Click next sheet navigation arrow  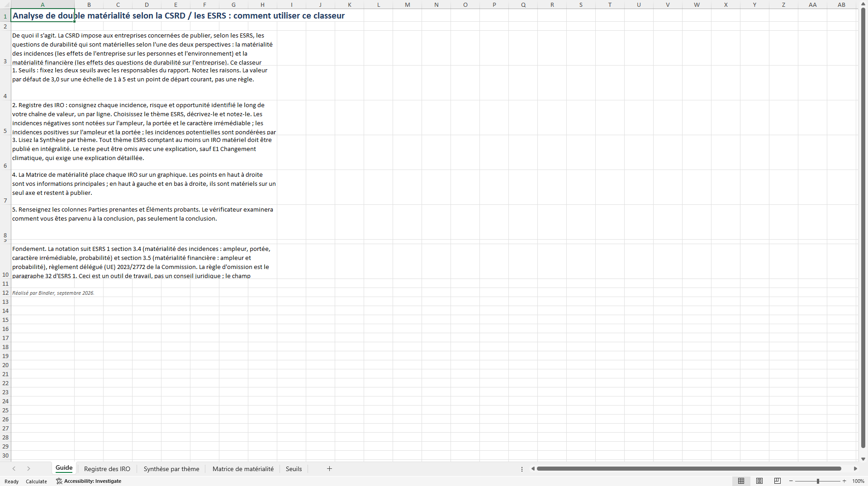click(28, 469)
